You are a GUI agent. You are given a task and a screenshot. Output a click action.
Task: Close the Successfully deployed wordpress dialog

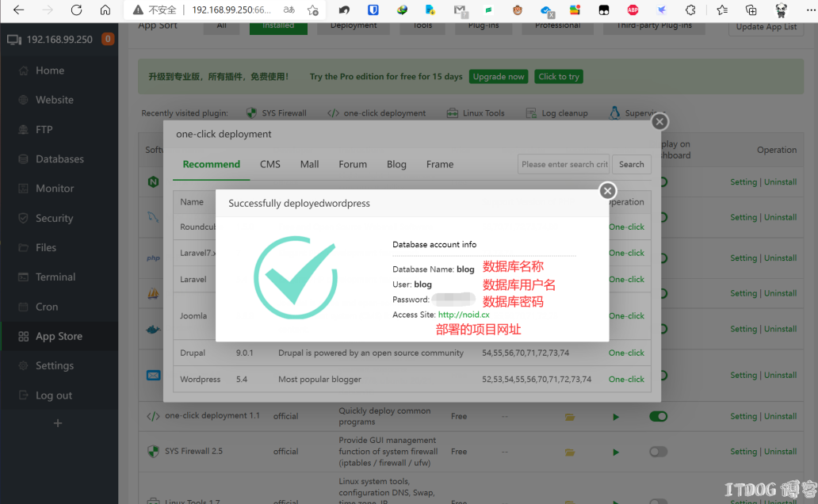(607, 191)
